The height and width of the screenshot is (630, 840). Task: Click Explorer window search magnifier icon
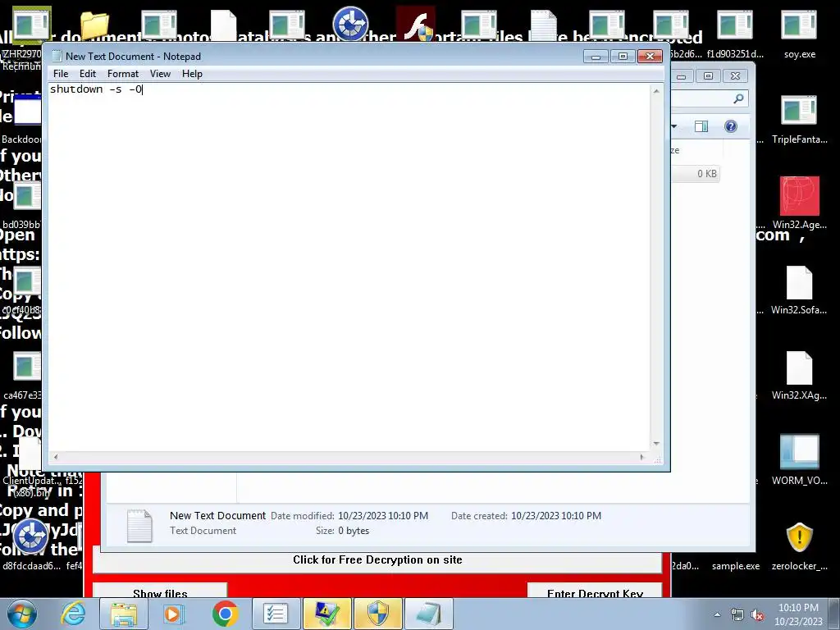tap(739, 98)
